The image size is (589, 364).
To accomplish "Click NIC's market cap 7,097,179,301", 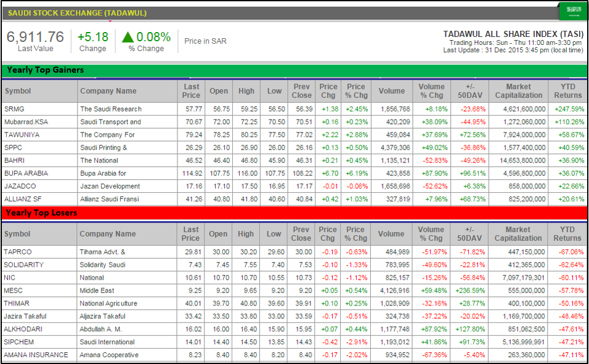I will [524, 278].
